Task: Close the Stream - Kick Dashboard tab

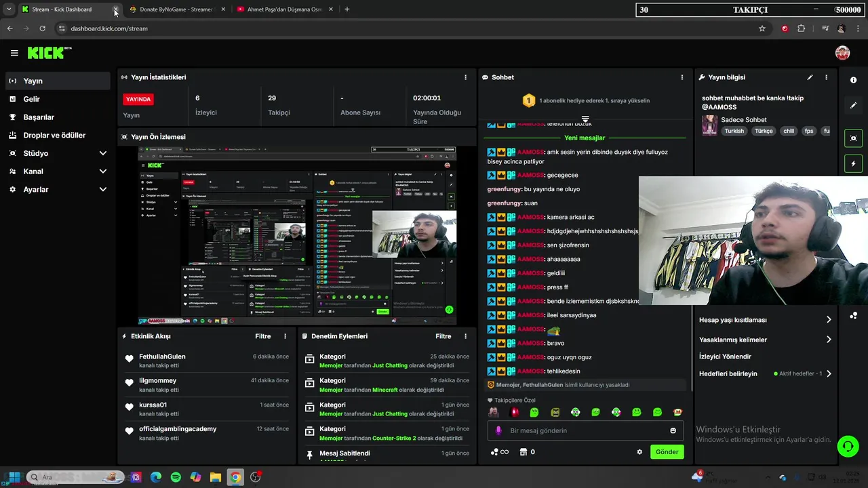Action: [115, 9]
